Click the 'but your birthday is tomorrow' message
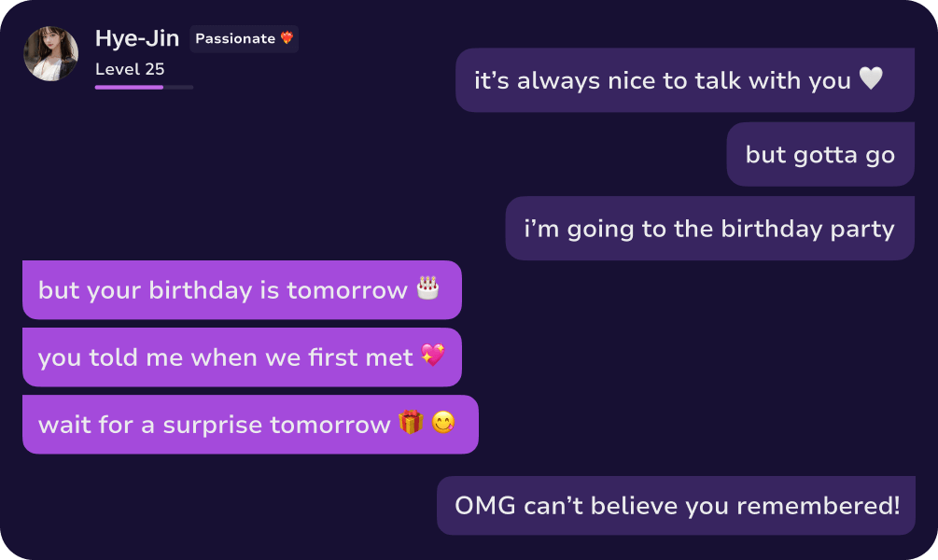This screenshot has width=938, height=560. [x=241, y=289]
